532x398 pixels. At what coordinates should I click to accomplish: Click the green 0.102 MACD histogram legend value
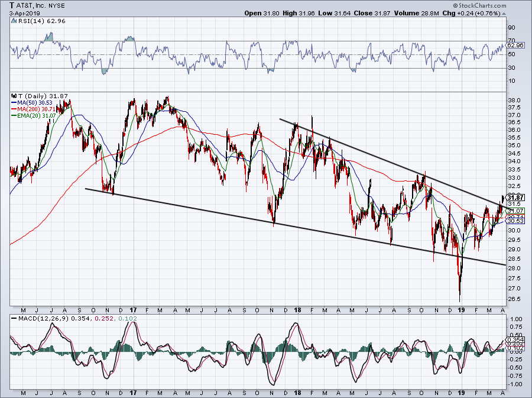click(x=128, y=319)
